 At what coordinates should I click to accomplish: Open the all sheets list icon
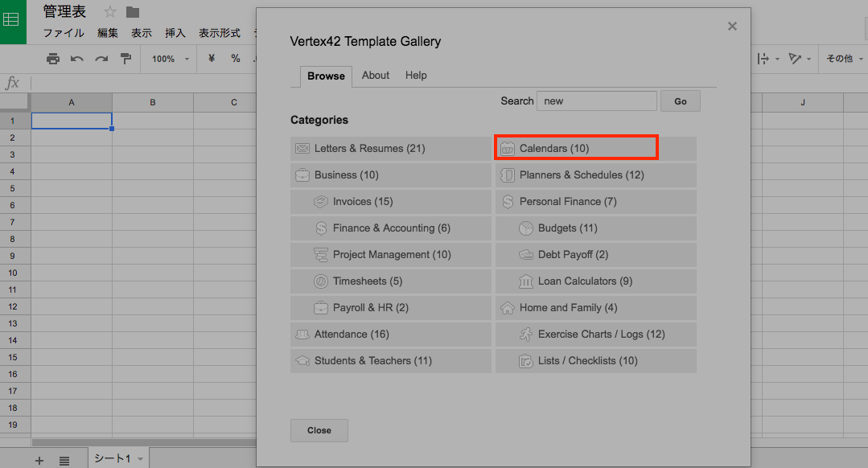point(64,460)
